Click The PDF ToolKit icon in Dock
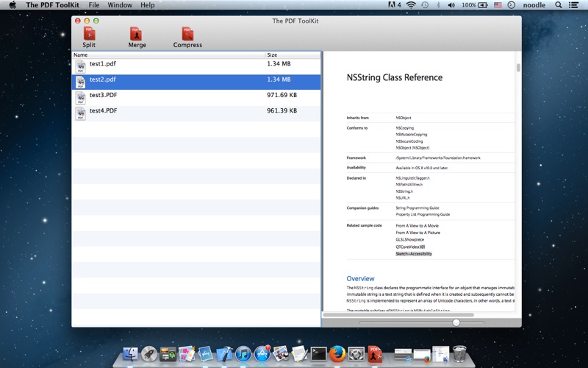 375,354
